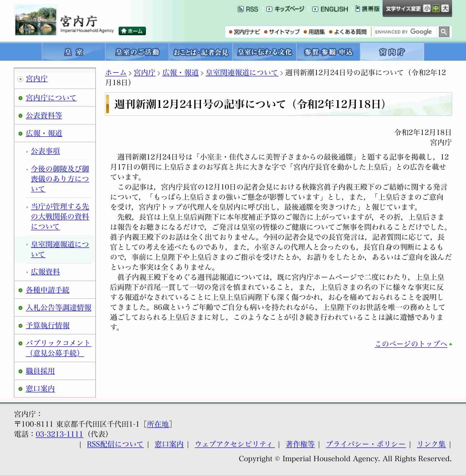
Task: Open sidebar heading 宮内庁
Action: (37, 79)
